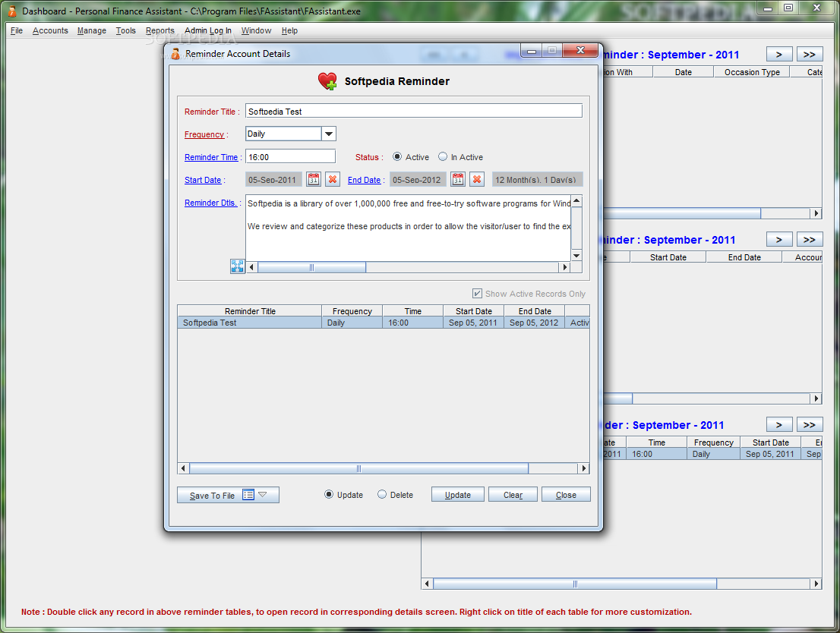The image size is (840, 633).
Task: Open the Start Date calendar picker
Action: (x=314, y=179)
